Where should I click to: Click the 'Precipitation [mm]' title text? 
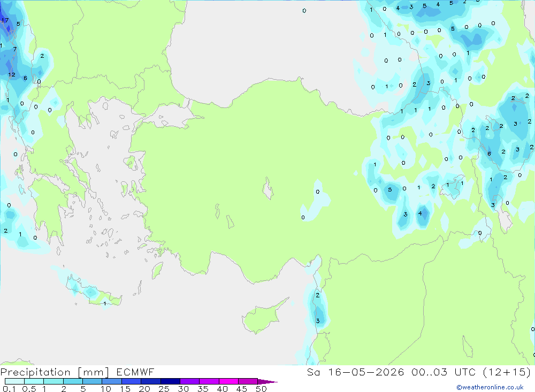point(55,372)
